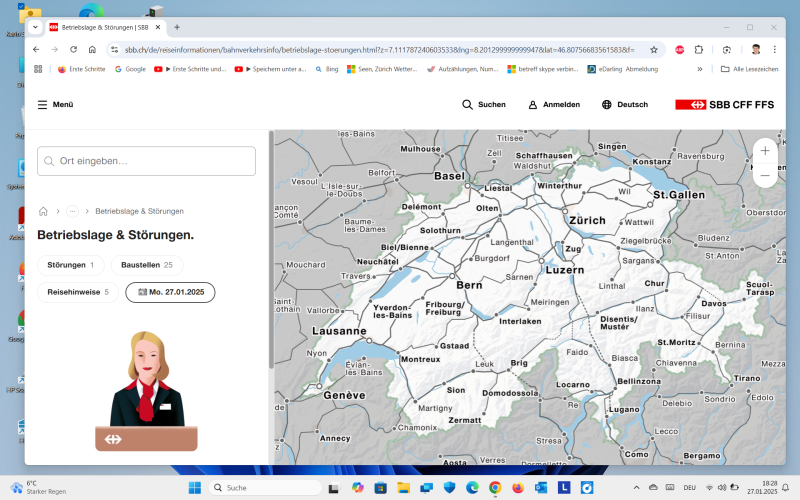
Task: Open the bookmarks apps grid icon
Action: [x=38, y=69]
